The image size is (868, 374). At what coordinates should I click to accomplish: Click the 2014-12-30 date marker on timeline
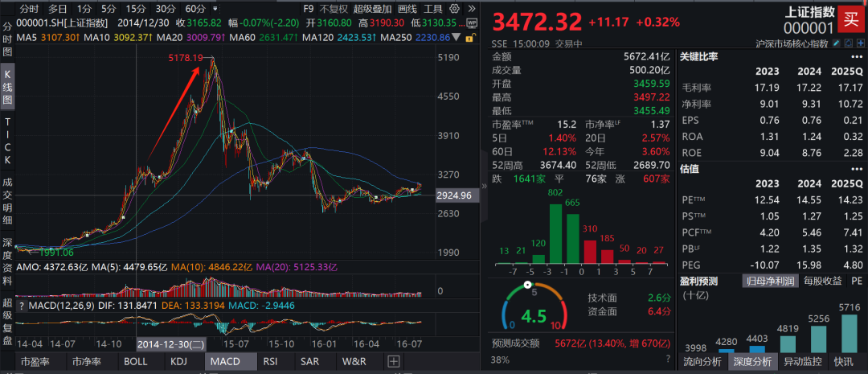[x=171, y=344]
